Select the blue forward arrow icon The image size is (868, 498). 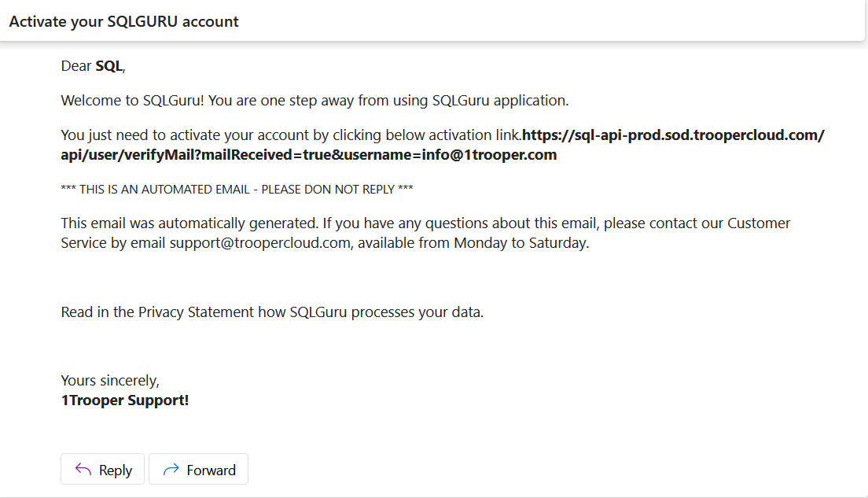tap(171, 469)
